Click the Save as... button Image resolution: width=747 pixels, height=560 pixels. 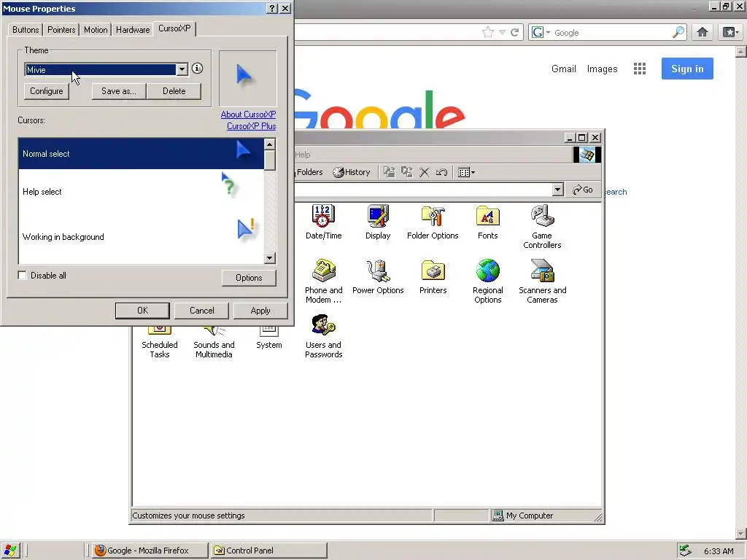(x=119, y=91)
